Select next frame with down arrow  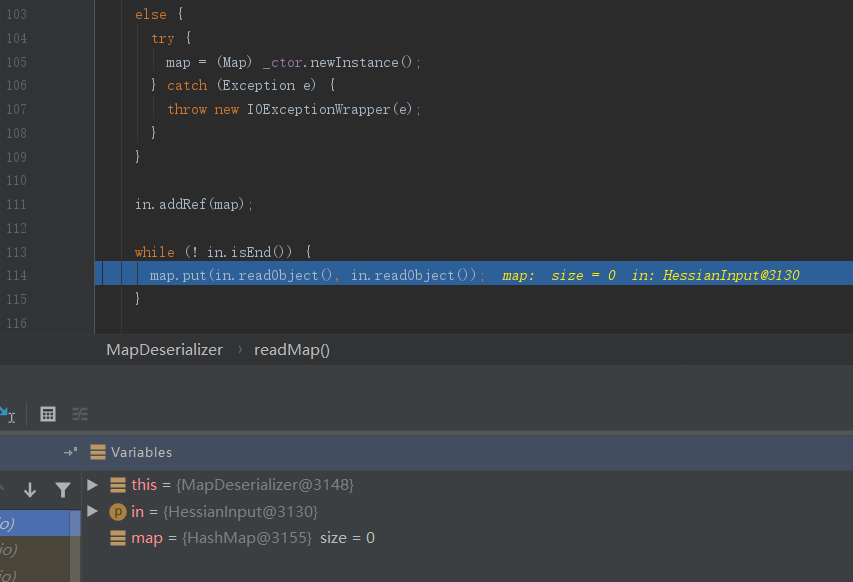coord(30,490)
